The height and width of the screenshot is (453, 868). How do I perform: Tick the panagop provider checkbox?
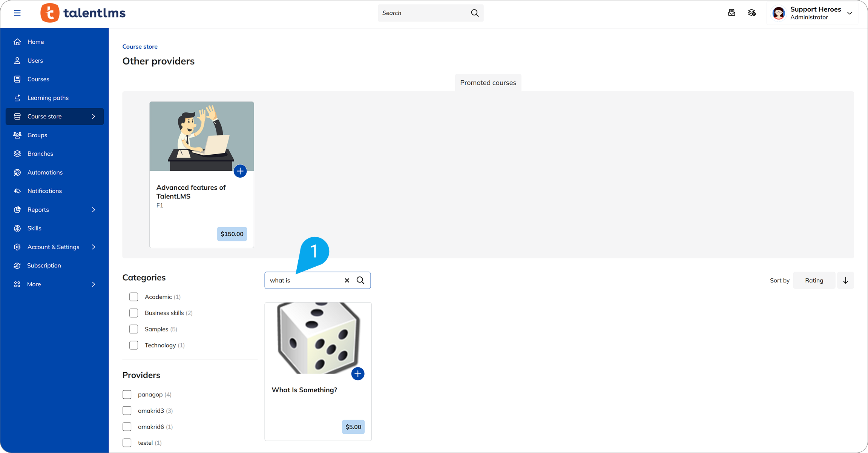pyautogui.click(x=127, y=395)
